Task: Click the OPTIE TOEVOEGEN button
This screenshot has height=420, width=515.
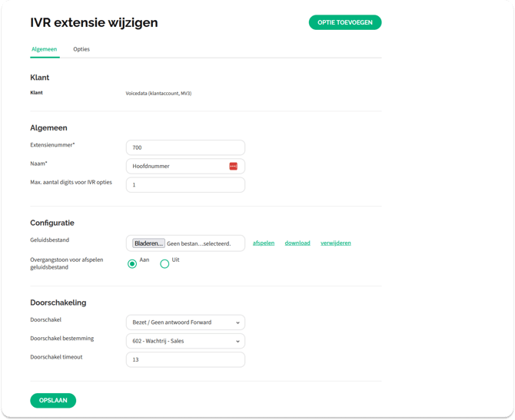Action: pyautogui.click(x=345, y=22)
